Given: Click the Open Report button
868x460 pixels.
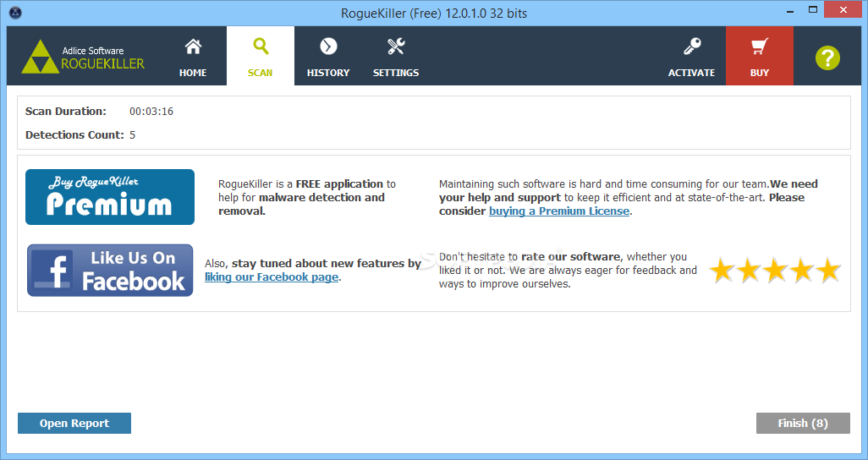Looking at the screenshot, I should tap(74, 423).
